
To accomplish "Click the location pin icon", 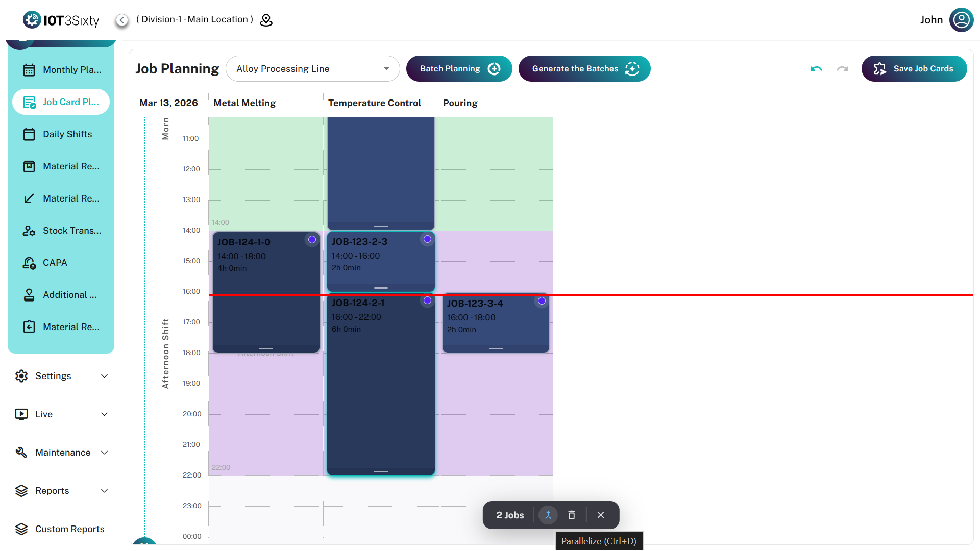I will [266, 20].
